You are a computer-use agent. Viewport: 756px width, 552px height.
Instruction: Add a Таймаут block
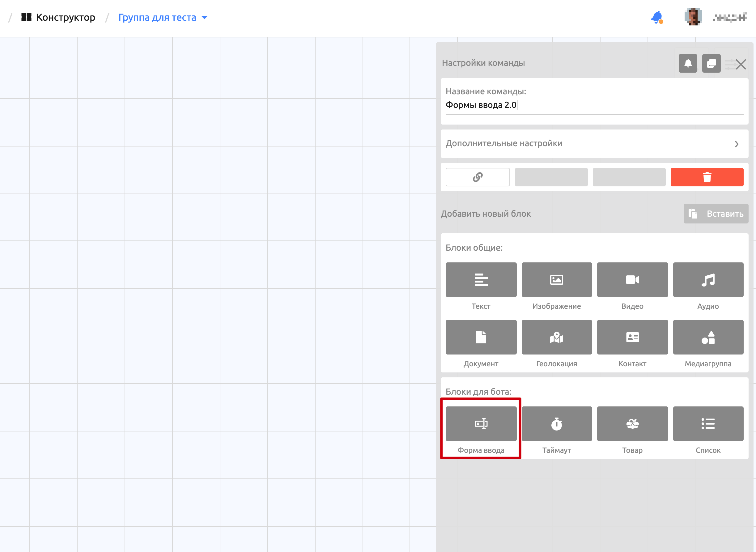[557, 423]
